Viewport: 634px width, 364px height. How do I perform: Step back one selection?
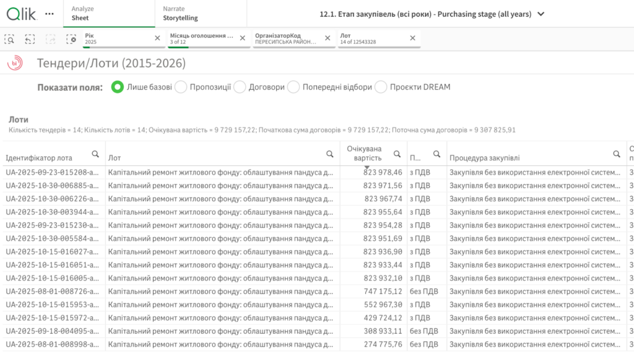[x=30, y=38]
